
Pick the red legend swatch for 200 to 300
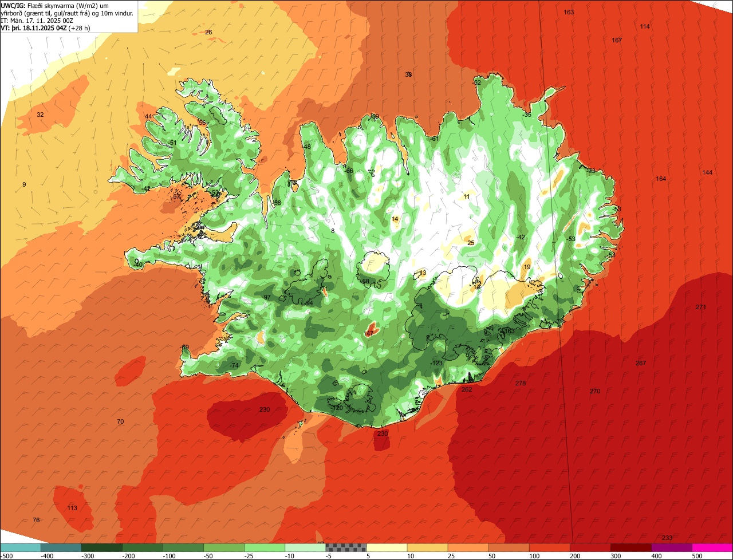click(589, 547)
